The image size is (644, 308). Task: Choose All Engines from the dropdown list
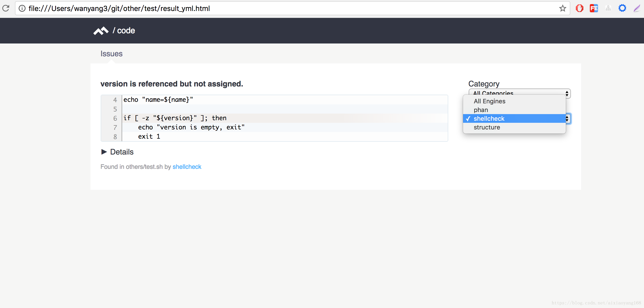[514, 101]
